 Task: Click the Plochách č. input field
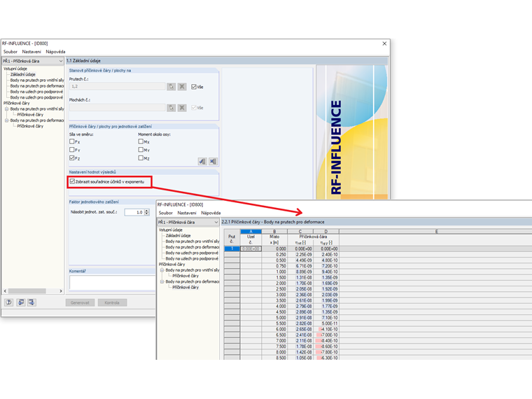[118, 108]
